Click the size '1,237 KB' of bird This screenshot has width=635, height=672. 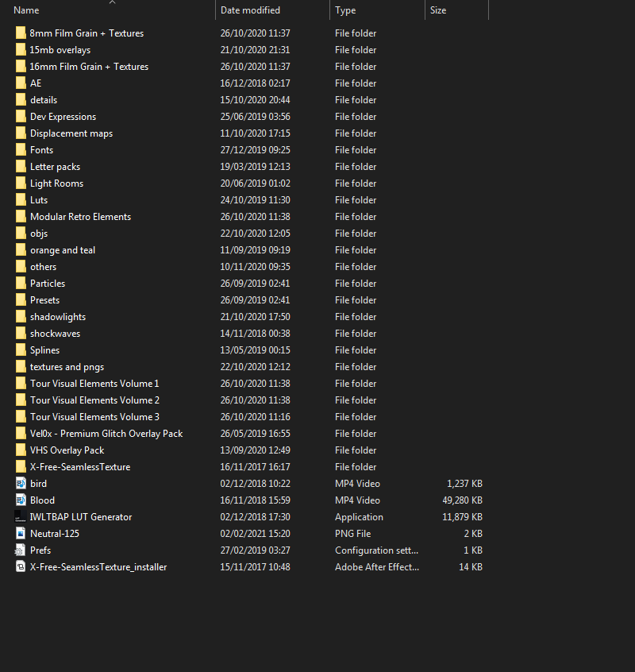click(x=464, y=484)
